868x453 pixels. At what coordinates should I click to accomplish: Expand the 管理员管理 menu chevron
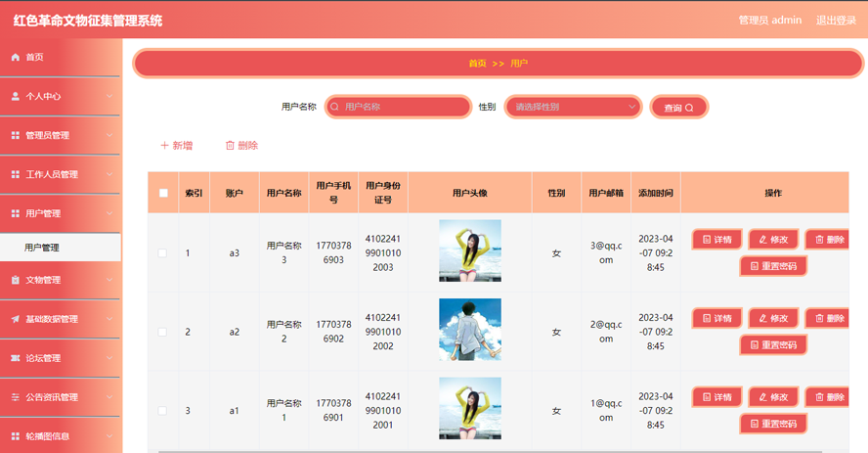point(109,135)
